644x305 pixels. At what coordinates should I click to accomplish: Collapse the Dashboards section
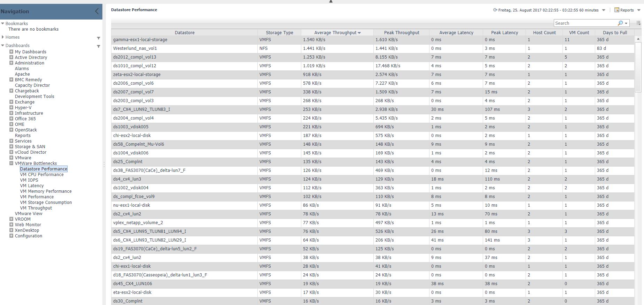[x=3, y=45]
